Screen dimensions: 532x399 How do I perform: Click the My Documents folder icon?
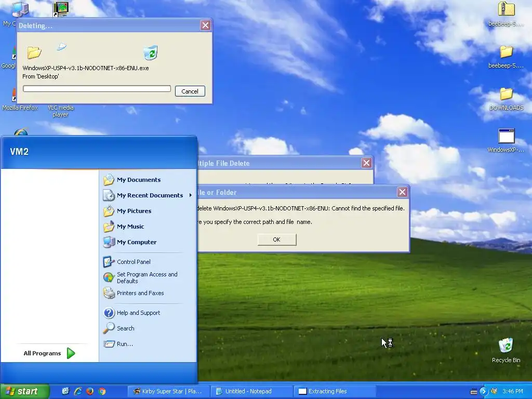(x=109, y=179)
